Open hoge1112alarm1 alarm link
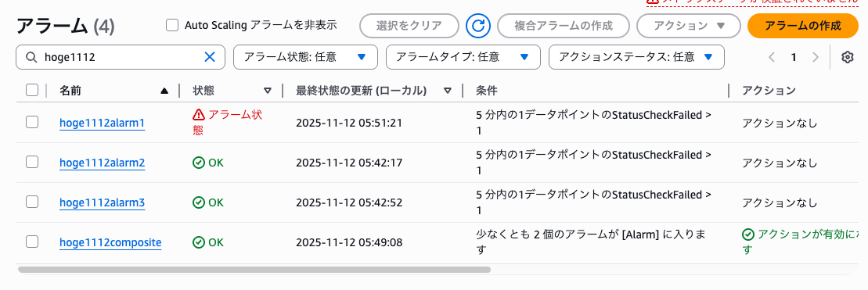 103,124
